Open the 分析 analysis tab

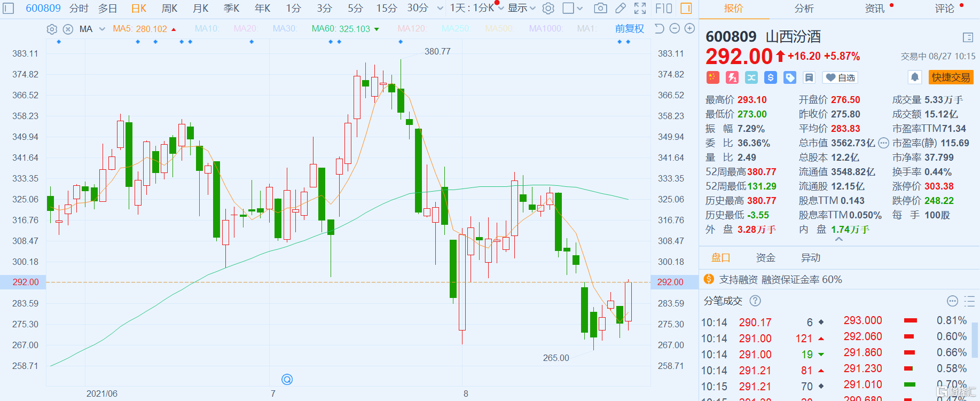804,9
